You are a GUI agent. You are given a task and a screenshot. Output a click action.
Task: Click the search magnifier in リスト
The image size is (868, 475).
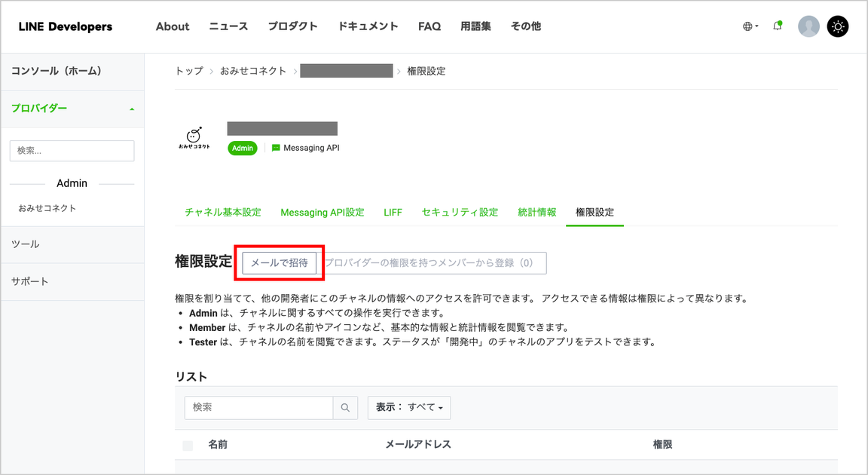pyautogui.click(x=345, y=407)
